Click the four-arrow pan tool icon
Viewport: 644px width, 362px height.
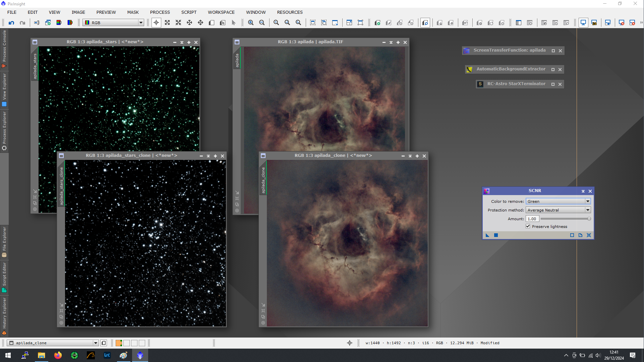200,23
